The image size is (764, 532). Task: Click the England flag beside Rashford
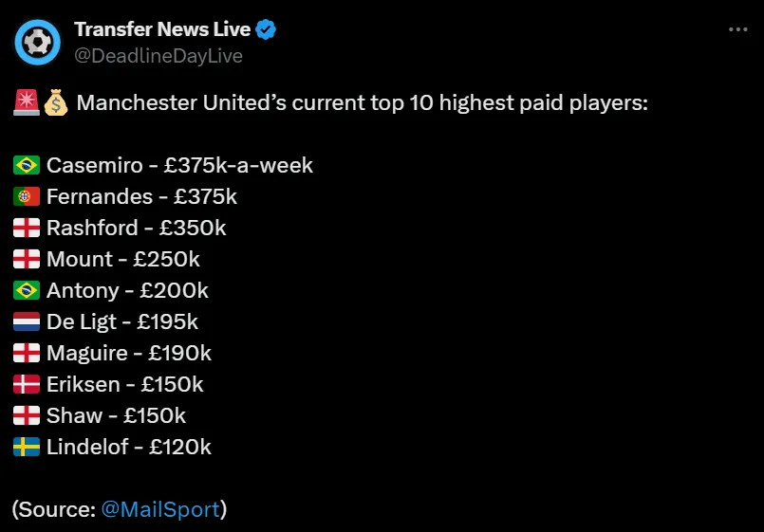tap(27, 228)
